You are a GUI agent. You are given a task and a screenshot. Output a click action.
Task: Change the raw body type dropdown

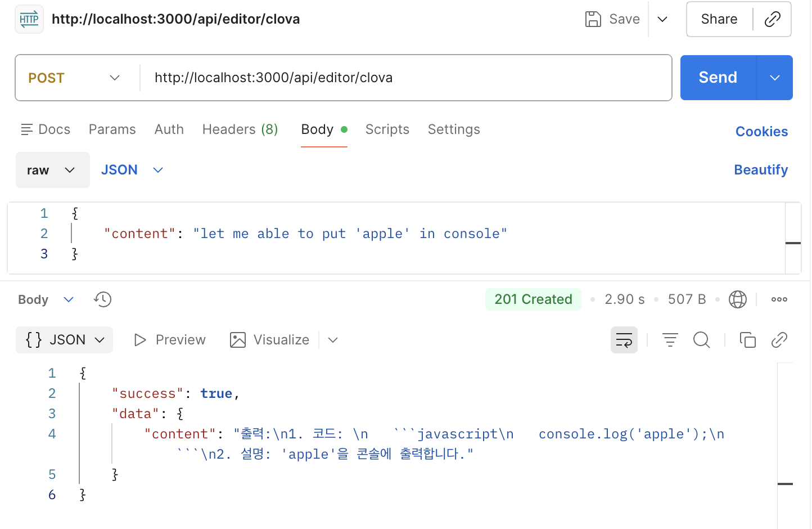pos(53,170)
